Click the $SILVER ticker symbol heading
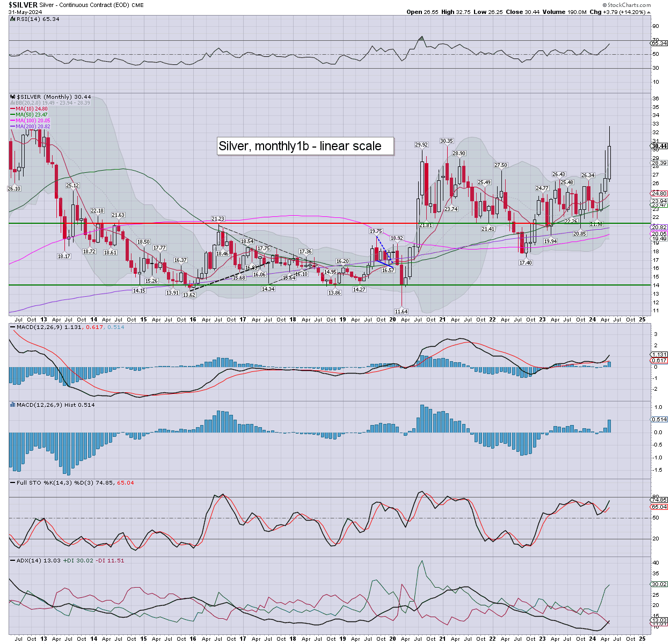Viewport: 671px width, 644px height. pos(23,5)
